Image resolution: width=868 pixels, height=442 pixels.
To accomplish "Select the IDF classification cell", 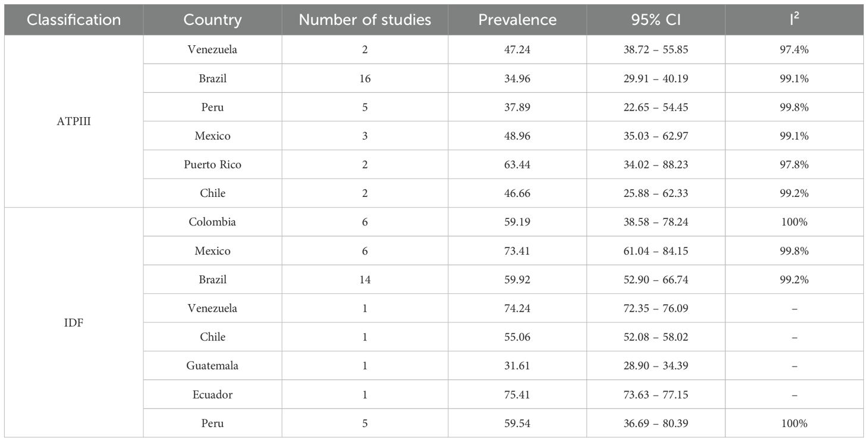I will tap(74, 322).
